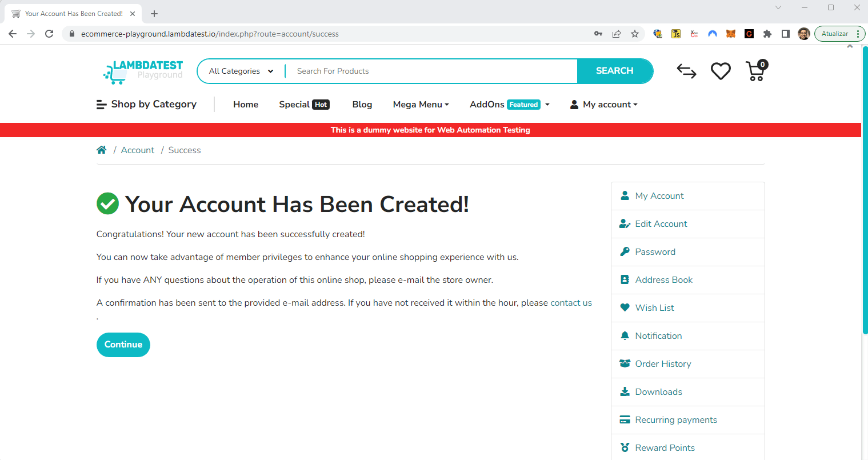Click the Account breadcrumb link
This screenshot has height=460, width=868.
(x=137, y=149)
